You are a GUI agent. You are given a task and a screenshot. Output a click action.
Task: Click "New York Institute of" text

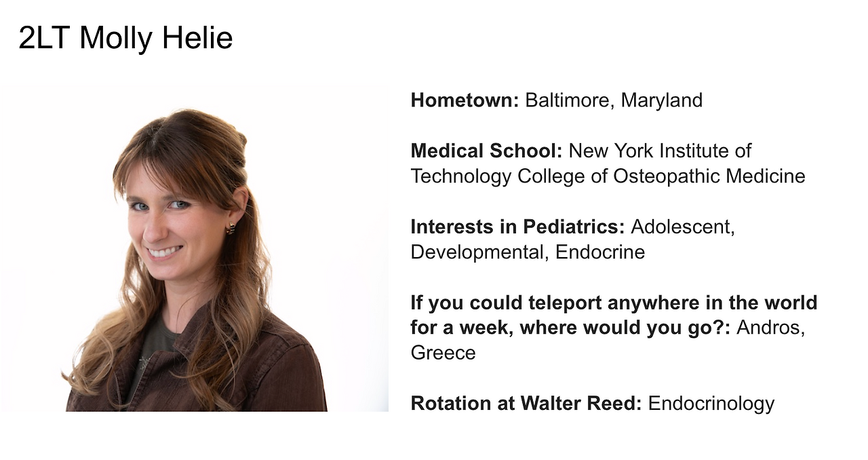tap(660, 151)
